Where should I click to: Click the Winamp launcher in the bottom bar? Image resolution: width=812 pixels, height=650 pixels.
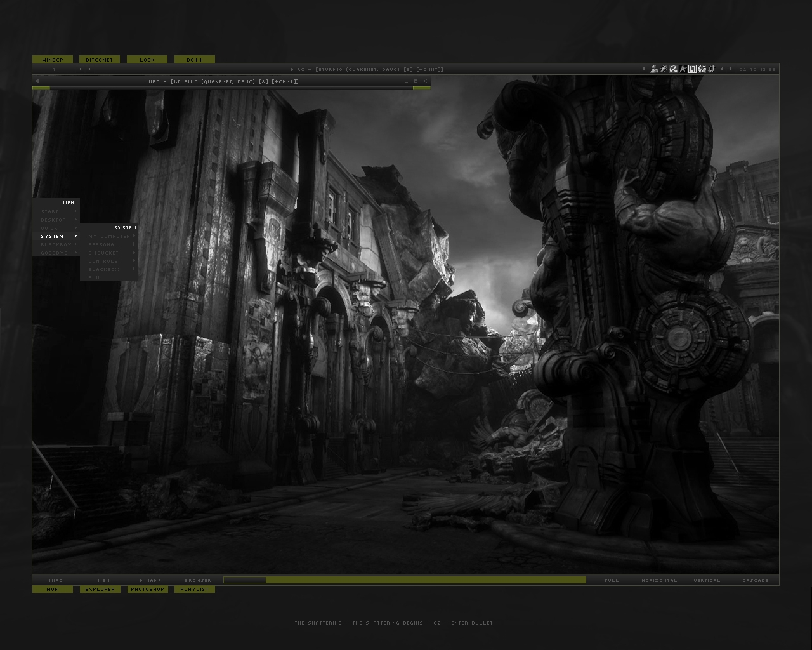[x=151, y=580]
